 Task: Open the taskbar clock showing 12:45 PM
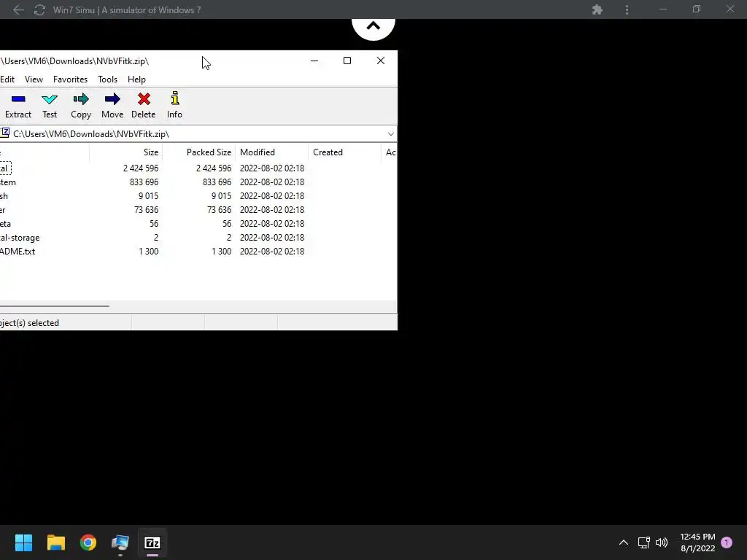tap(697, 542)
